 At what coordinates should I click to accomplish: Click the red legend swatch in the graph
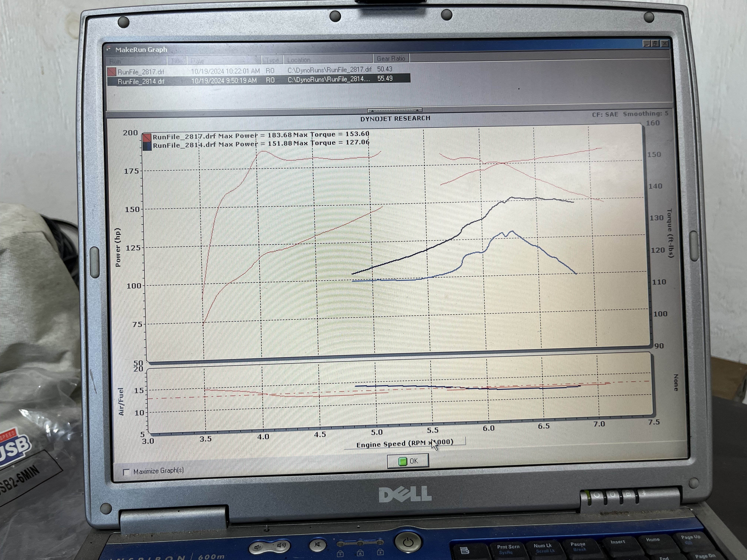tap(147, 138)
